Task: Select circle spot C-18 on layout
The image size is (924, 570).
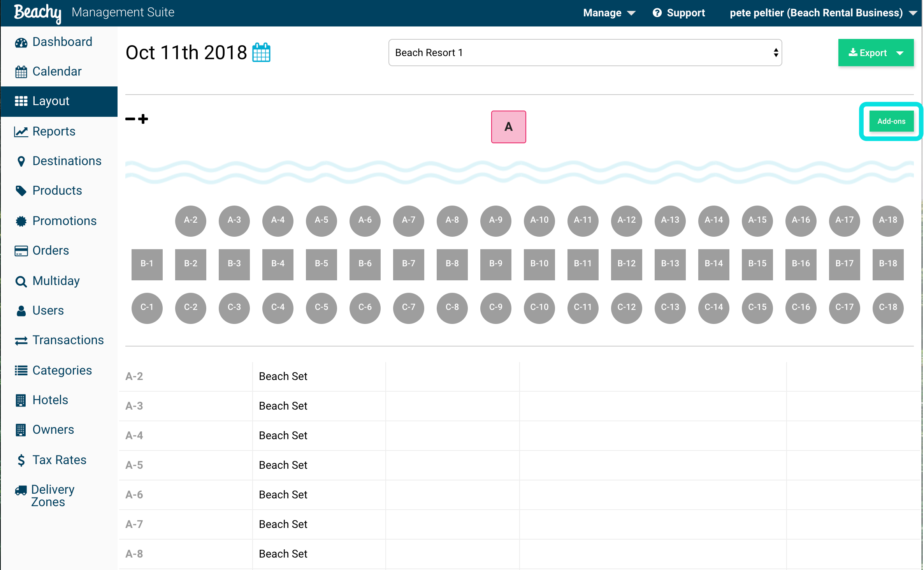Action: click(888, 308)
